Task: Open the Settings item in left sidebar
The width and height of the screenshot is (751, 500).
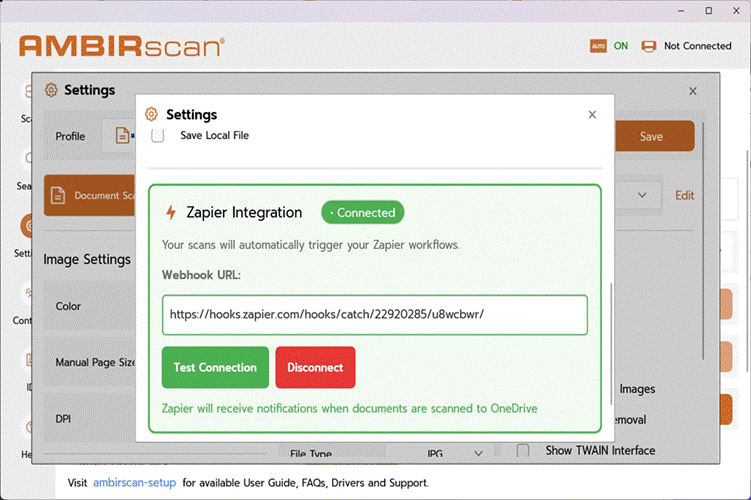Action: [25, 235]
